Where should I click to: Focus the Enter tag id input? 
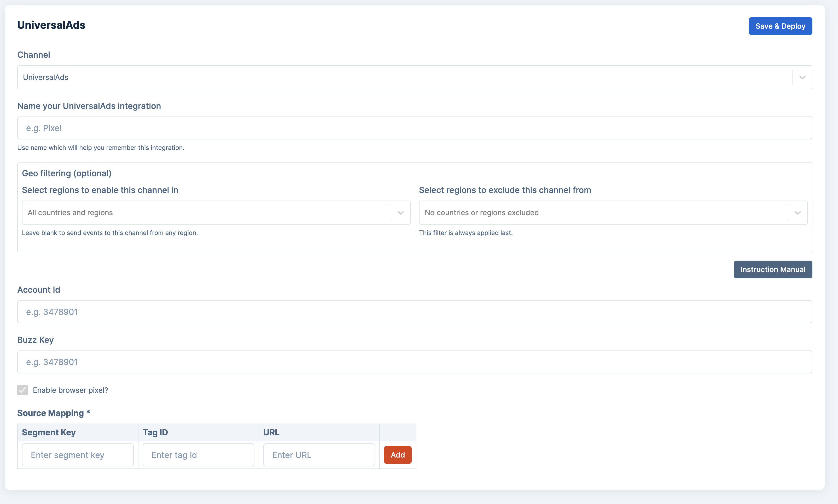198,455
